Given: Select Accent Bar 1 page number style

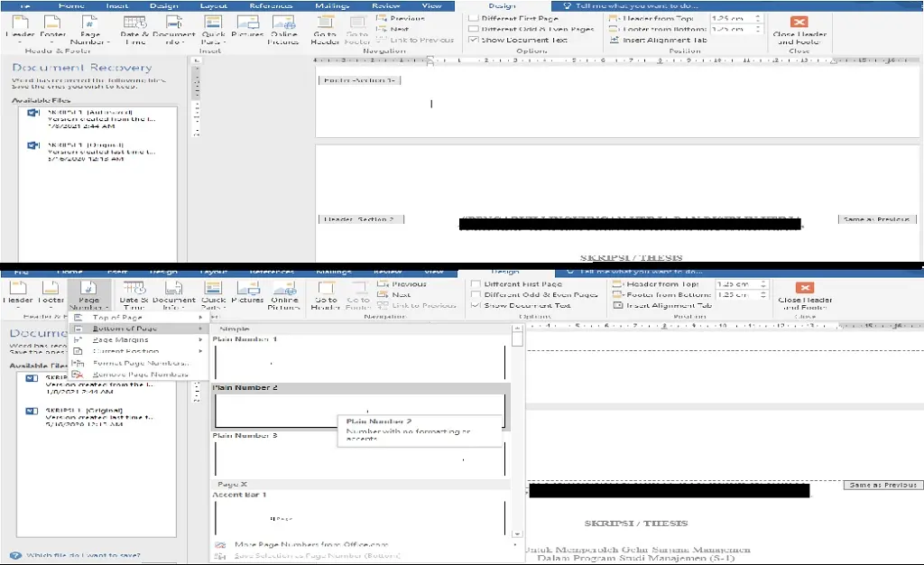Looking at the screenshot, I should (x=360, y=514).
